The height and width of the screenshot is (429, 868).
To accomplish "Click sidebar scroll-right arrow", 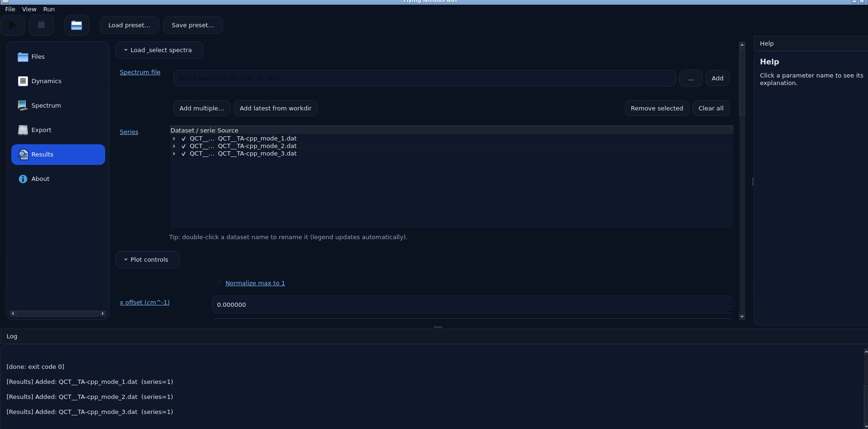I will pos(103,313).
